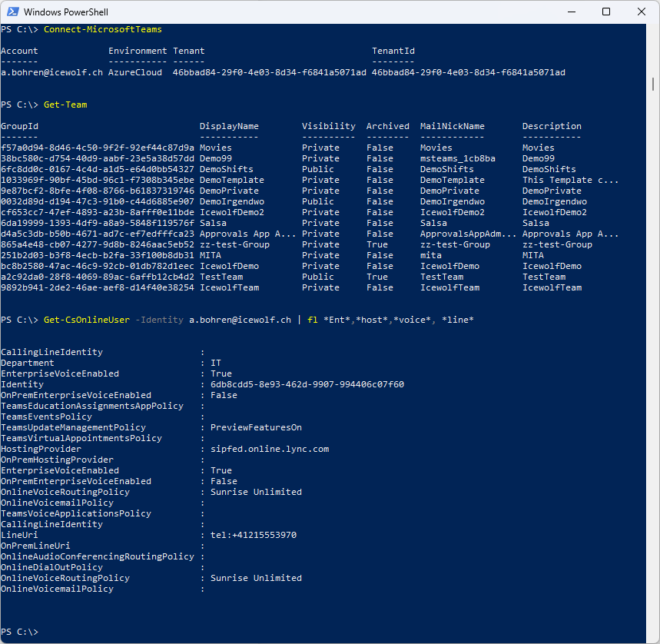Screen dimensions: 660x644
Task: Click the Department property label
Action: tap(28, 363)
